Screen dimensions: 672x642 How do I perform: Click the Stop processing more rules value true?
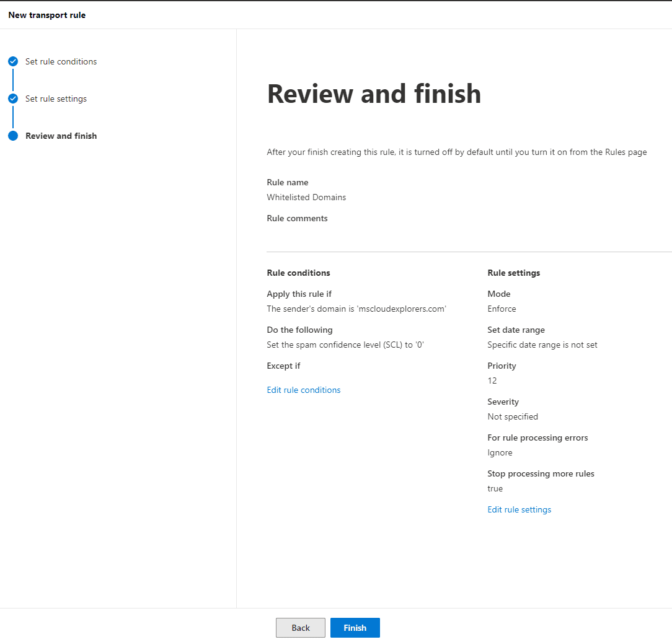point(495,488)
